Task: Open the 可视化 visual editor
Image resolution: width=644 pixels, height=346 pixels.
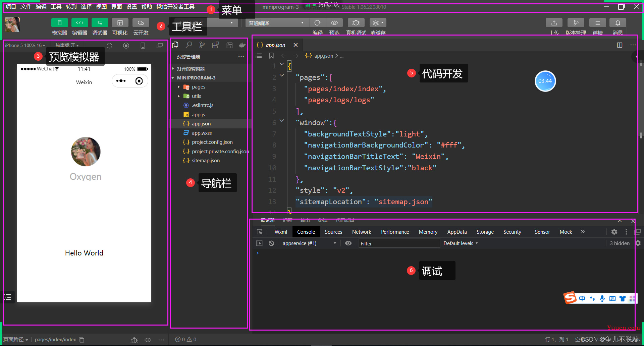Action: (x=120, y=23)
